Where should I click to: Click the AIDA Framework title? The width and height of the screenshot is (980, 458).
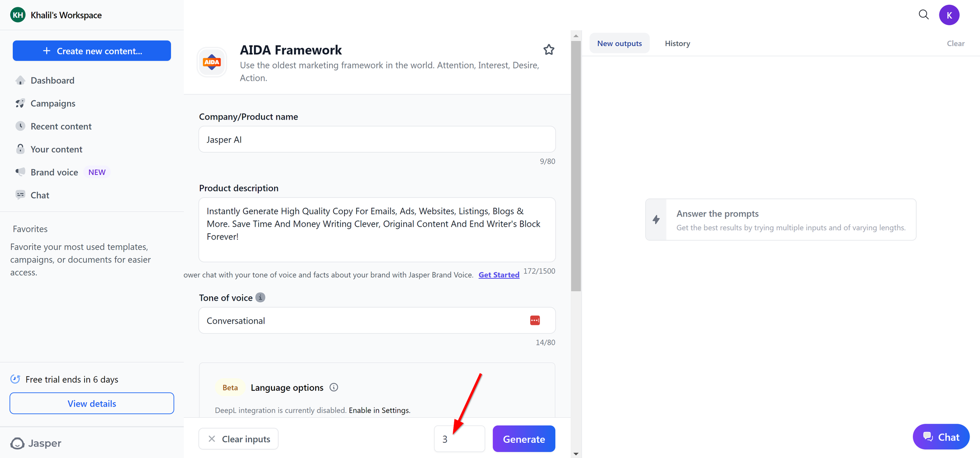(291, 50)
